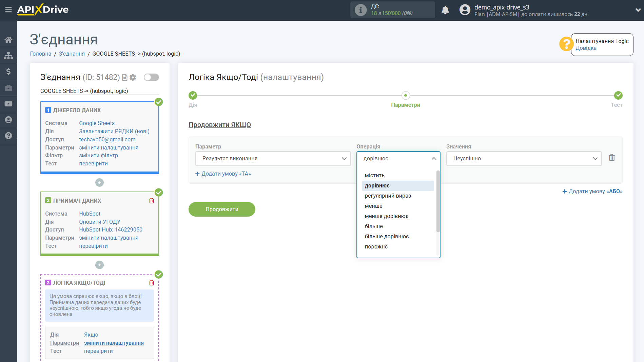Collapse the Операція dropdown дорівнює

pos(398,159)
